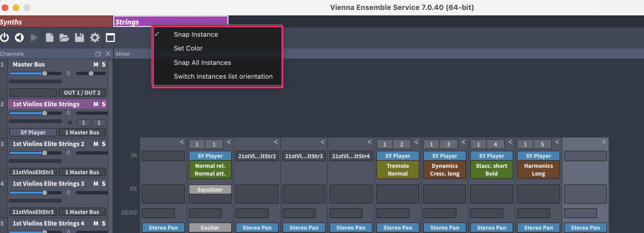The width and height of the screenshot is (644, 233).
Task: Open the OUT 1 / OUT 2 output selector
Action: pos(82,93)
